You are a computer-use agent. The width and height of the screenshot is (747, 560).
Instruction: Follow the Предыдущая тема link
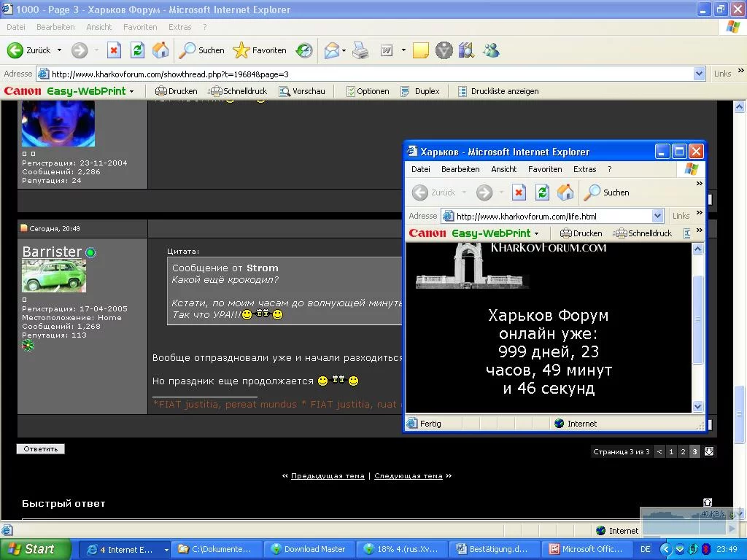click(328, 475)
